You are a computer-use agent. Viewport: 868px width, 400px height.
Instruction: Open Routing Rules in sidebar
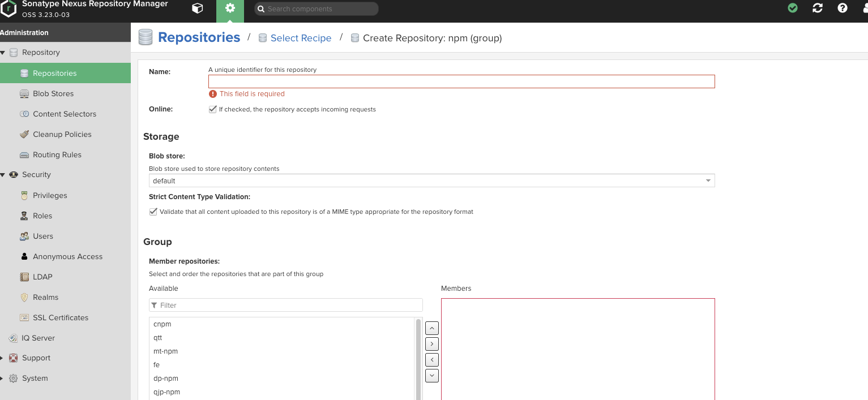pyautogui.click(x=65, y=154)
